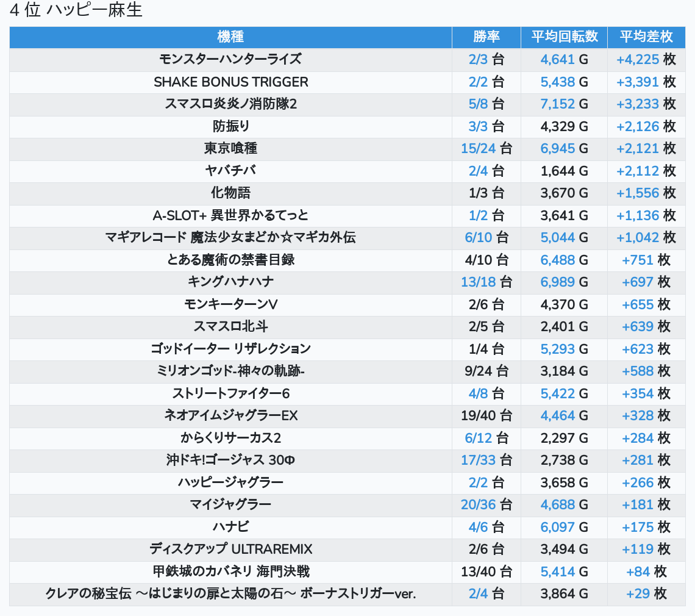Click win rate 13/18 台 for キングハナハナ

(486, 282)
